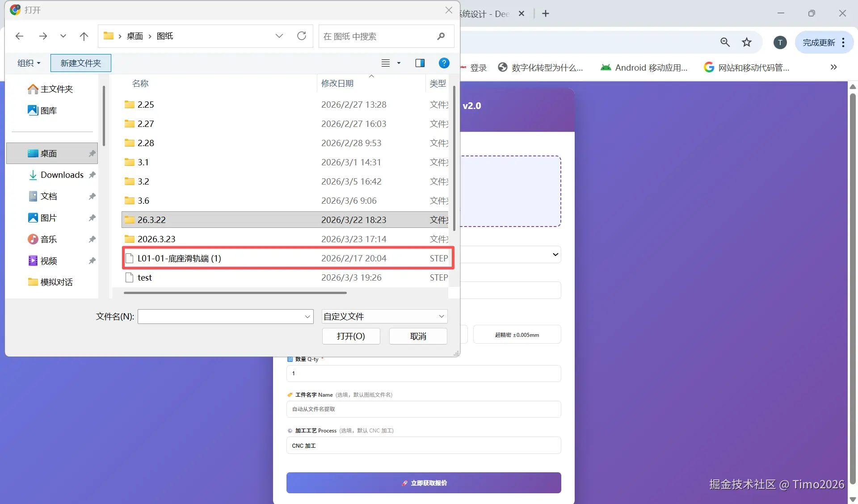The width and height of the screenshot is (858, 504).
Task: Show more bookmarks chevron
Action: pyautogui.click(x=833, y=67)
